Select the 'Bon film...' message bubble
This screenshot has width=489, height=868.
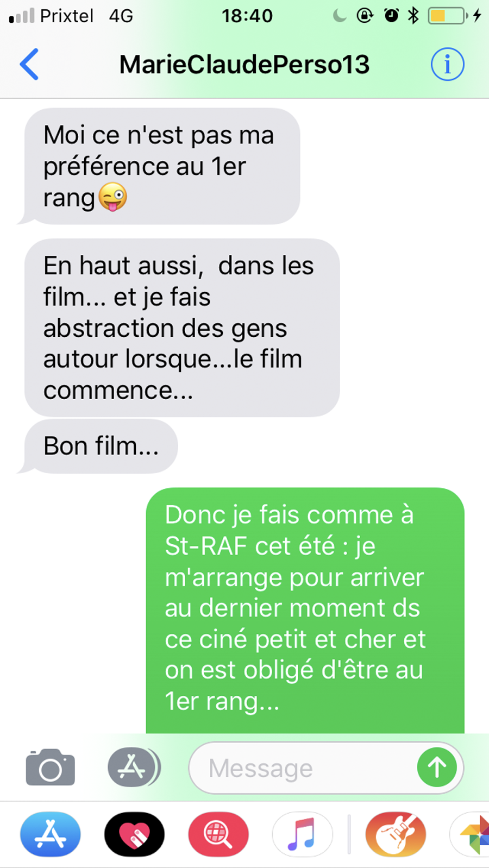pyautogui.click(x=101, y=446)
